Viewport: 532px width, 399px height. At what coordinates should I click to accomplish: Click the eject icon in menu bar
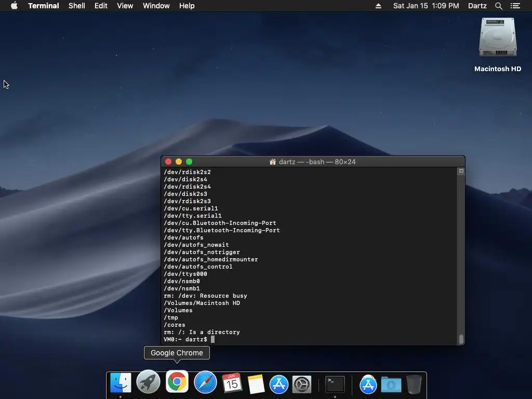pos(378,6)
